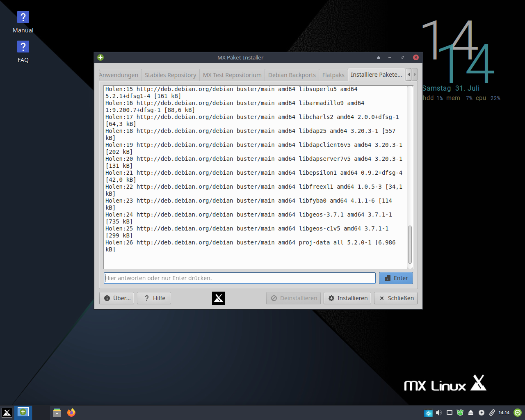Click the green logout icon in taskbar
Image resolution: width=525 pixels, height=420 pixels.
pyautogui.click(x=518, y=413)
